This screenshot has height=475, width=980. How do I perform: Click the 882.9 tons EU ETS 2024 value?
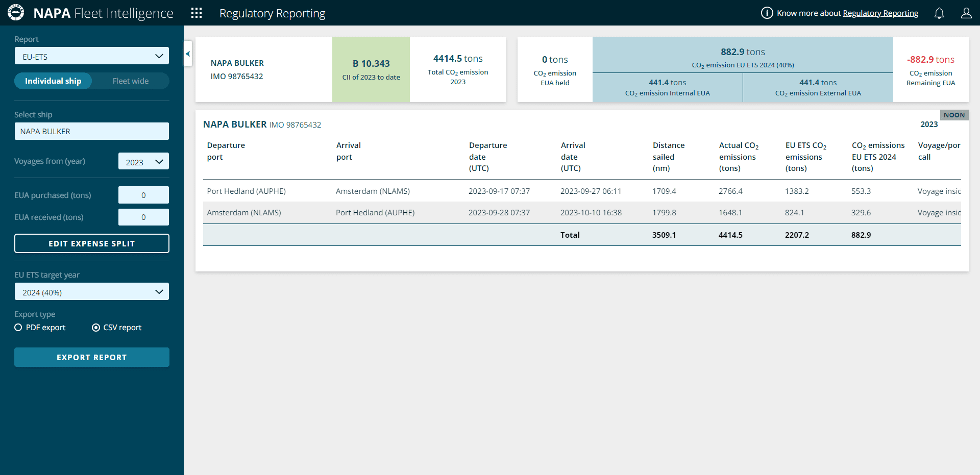(x=743, y=52)
